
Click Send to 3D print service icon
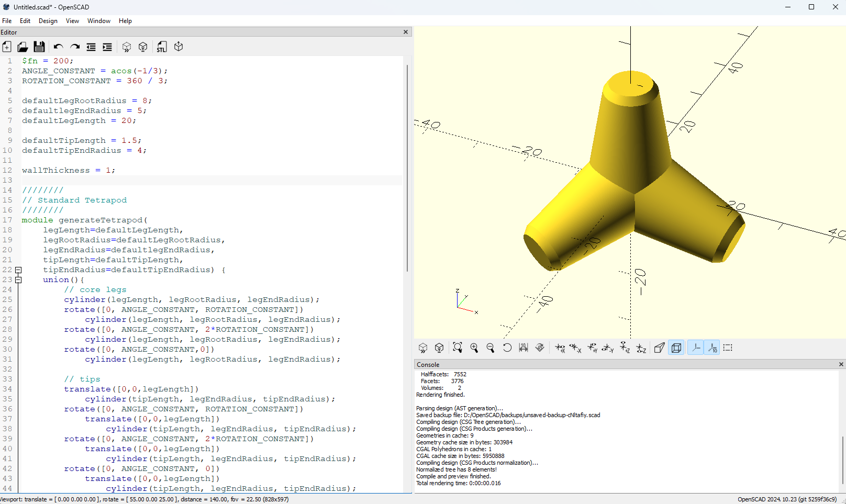179,47
